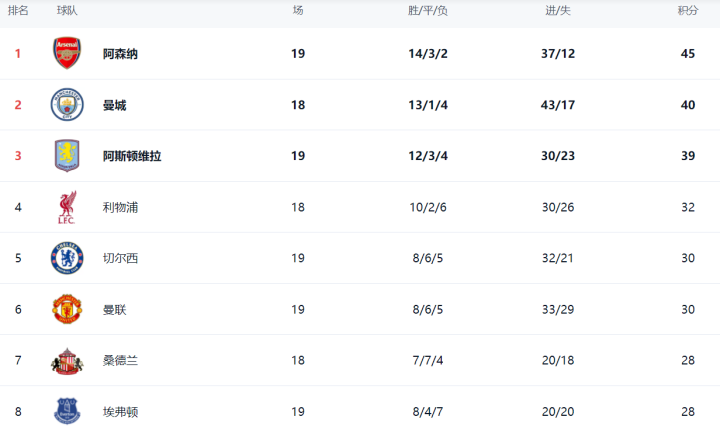Screen dimensions: 720x434
Task: Click the Chelsea club crest
Action: click(67, 258)
